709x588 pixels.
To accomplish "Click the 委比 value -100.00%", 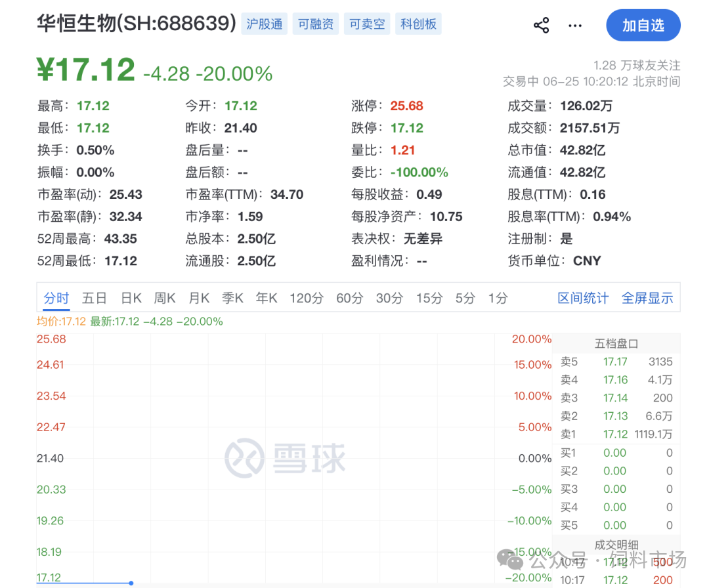I will (x=419, y=172).
